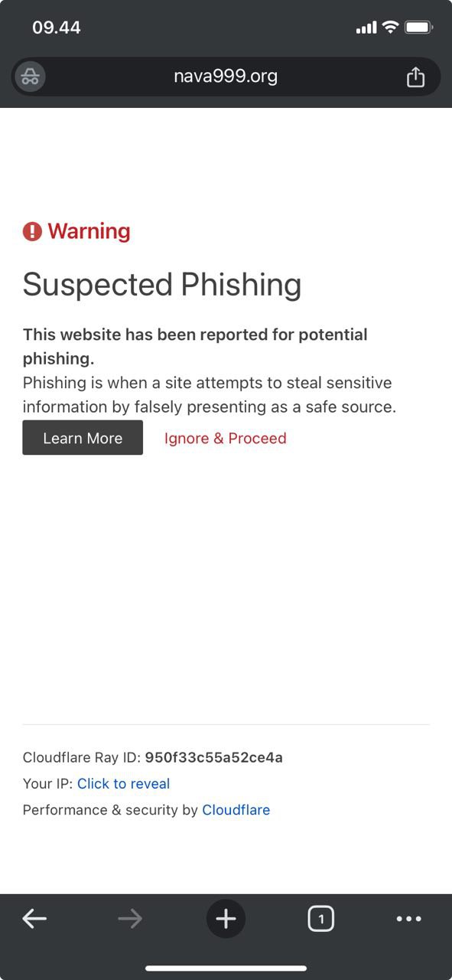Choose Ignore & Proceed link
Screen dimensions: 452x980
[x=226, y=438]
